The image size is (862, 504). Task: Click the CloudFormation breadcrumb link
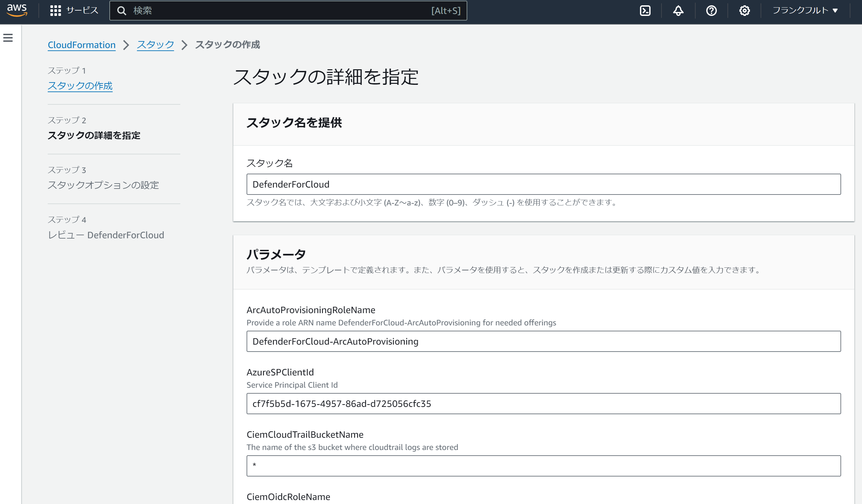[x=82, y=45]
